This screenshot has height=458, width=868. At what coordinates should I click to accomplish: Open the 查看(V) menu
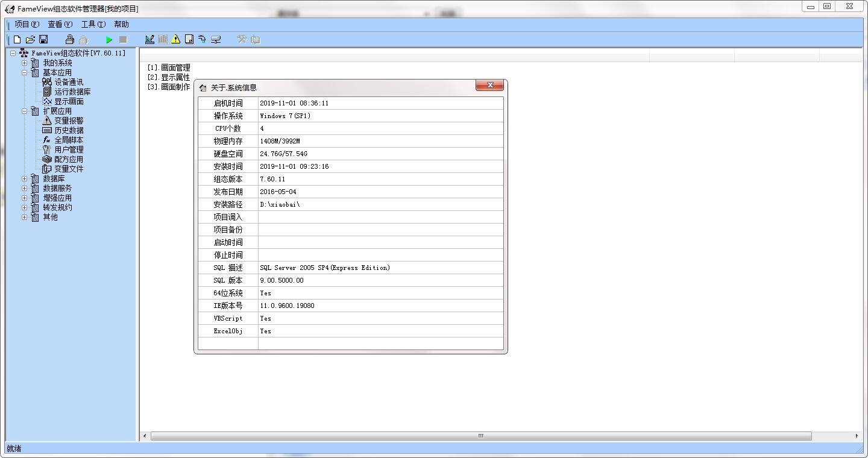[60, 24]
